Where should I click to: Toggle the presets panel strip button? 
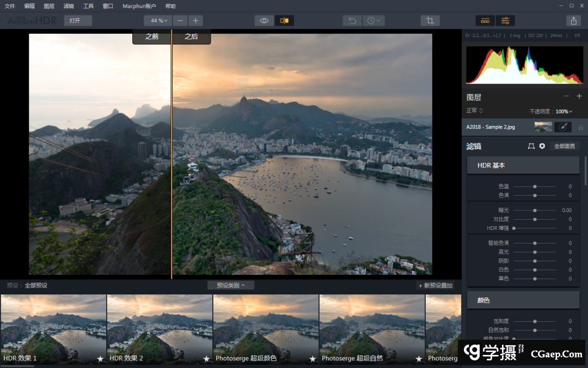point(485,21)
